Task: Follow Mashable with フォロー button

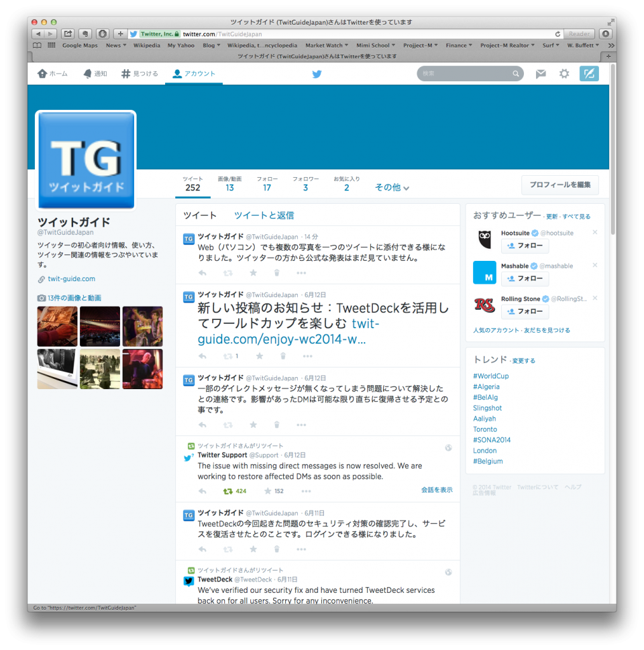Action: click(525, 279)
